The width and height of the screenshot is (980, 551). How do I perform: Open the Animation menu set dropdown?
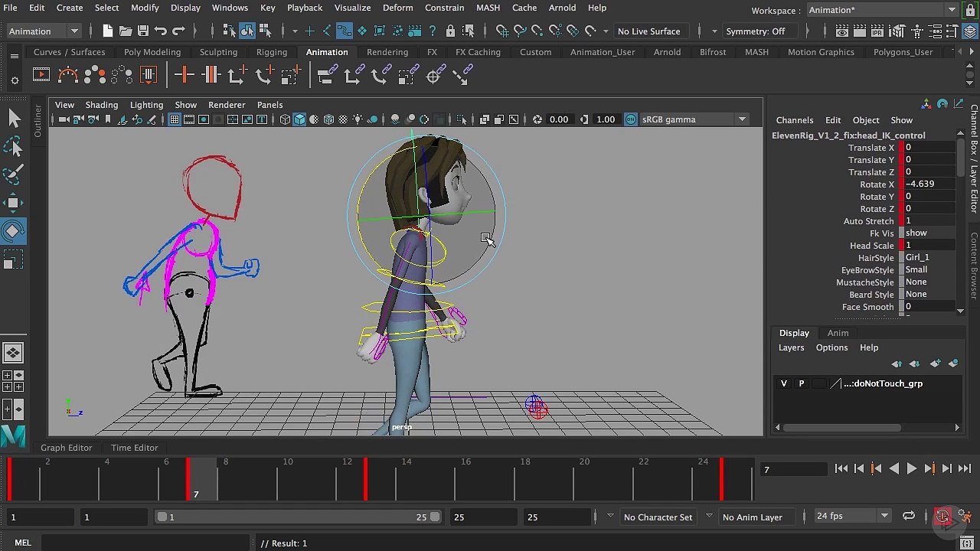coord(43,31)
